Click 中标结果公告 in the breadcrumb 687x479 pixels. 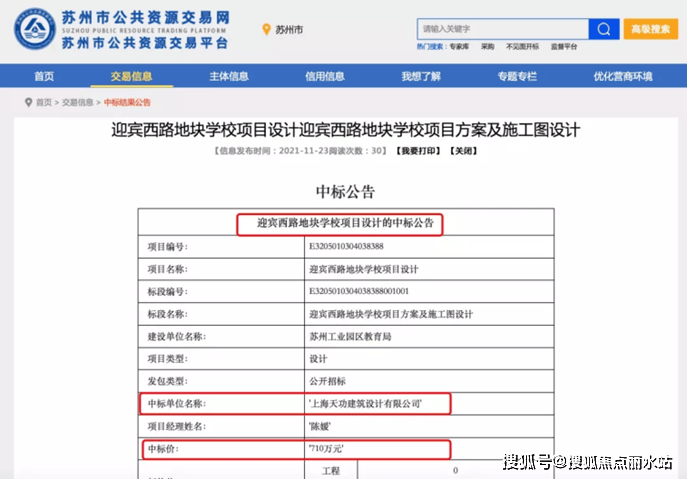pyautogui.click(x=127, y=102)
